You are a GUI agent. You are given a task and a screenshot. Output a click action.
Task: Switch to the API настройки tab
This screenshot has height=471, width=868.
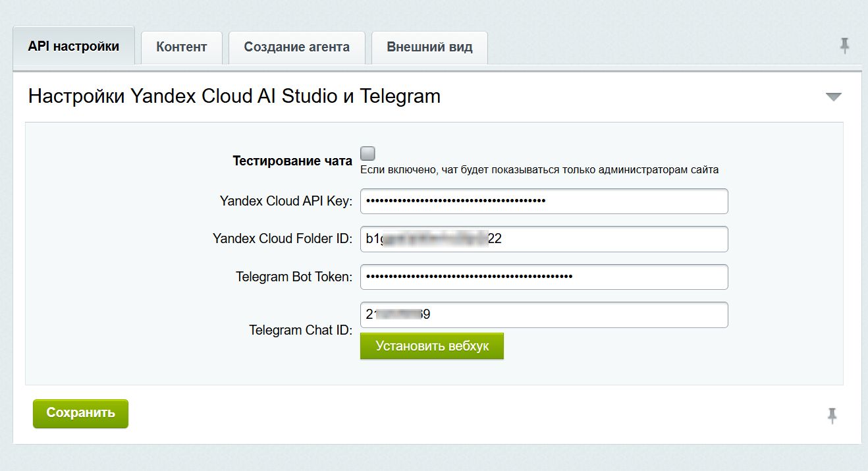[x=74, y=47]
